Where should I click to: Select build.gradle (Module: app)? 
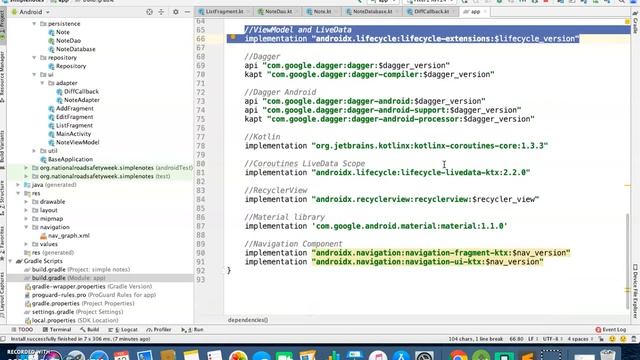(69, 278)
